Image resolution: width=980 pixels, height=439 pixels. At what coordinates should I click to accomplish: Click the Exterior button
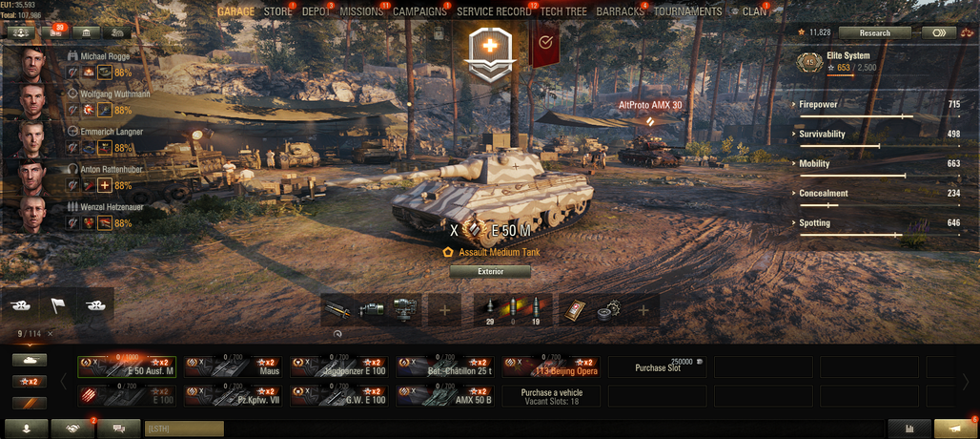490,271
